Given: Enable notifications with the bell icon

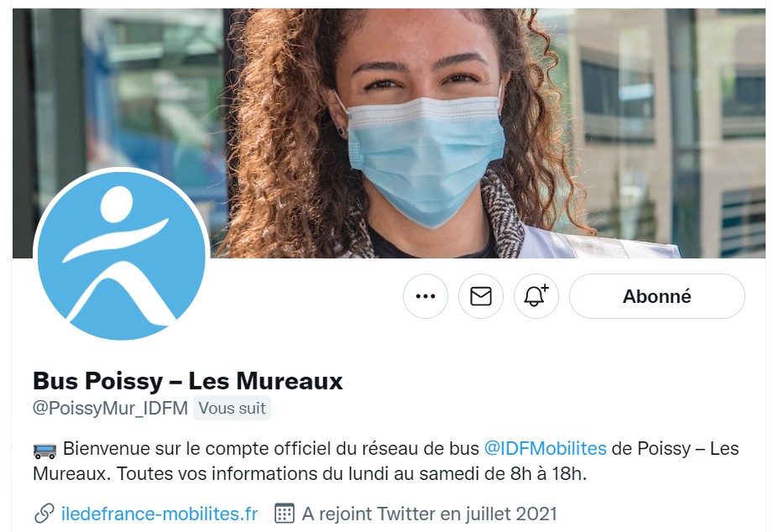Looking at the screenshot, I should coord(536,296).
